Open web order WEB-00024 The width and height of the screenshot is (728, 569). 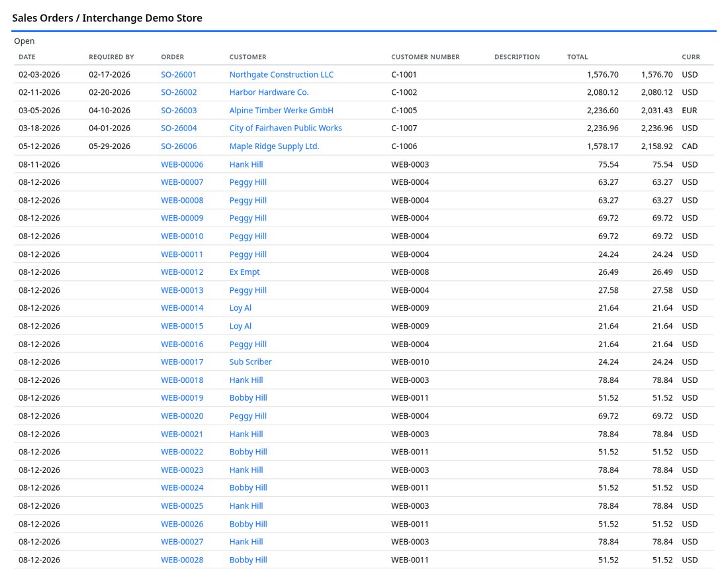coord(182,487)
